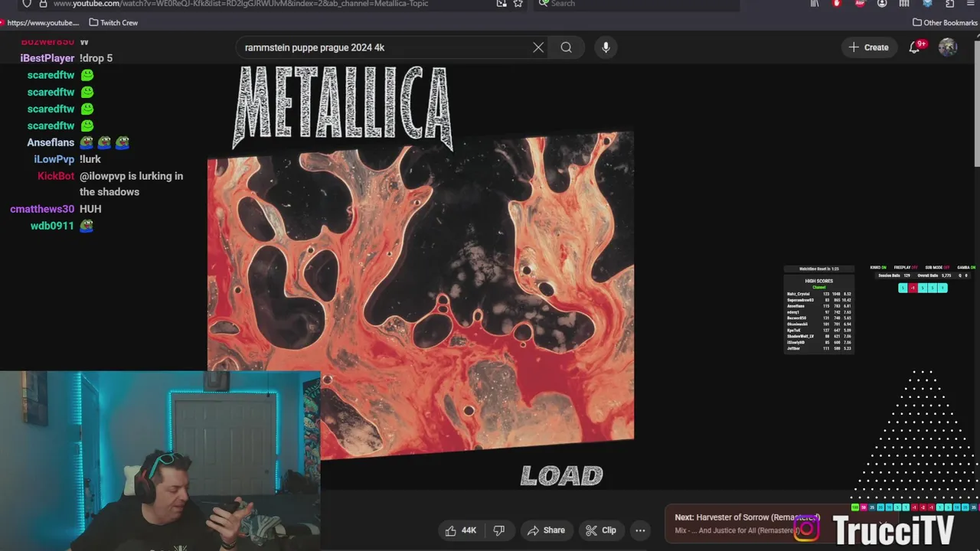Open the Twitch Crew bookmarks folder
Viewport: 980px width, 551px height.
point(113,23)
